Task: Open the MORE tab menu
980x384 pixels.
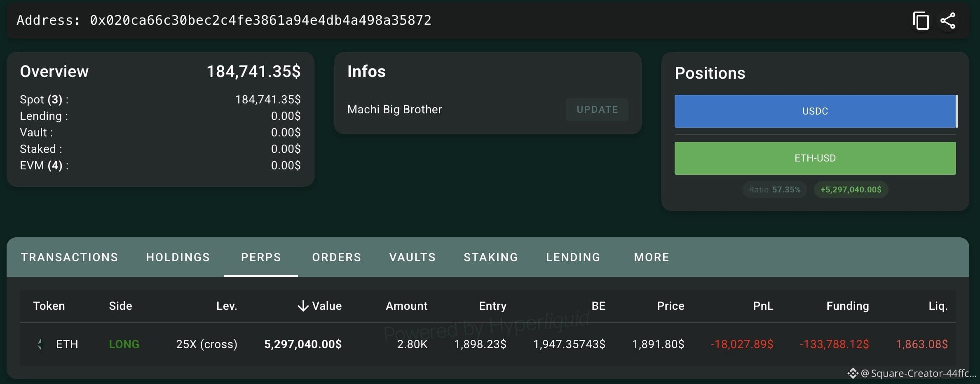Action: pyautogui.click(x=652, y=257)
